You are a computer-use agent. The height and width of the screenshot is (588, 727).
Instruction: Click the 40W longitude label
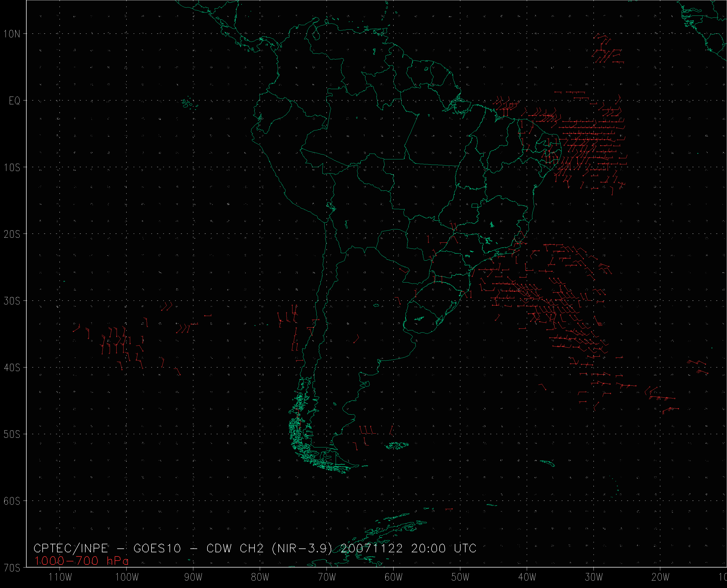[527, 577]
